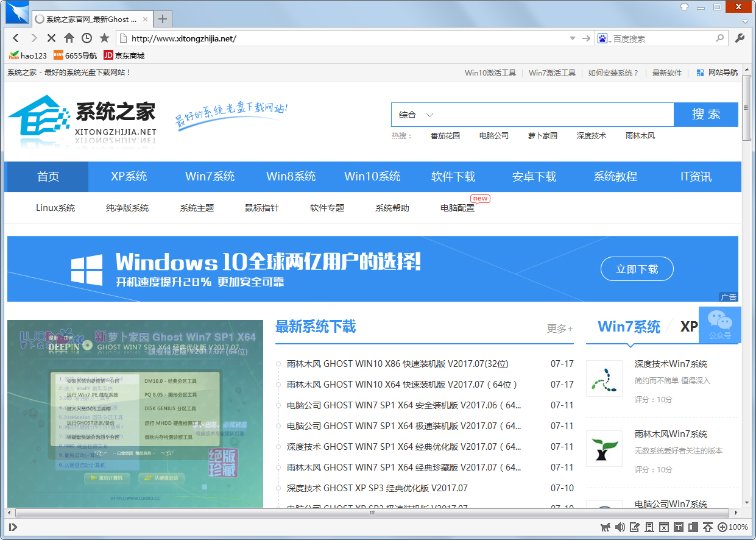Click 如何安装系统？ top link
The width and height of the screenshot is (756, 540).
[x=613, y=73]
